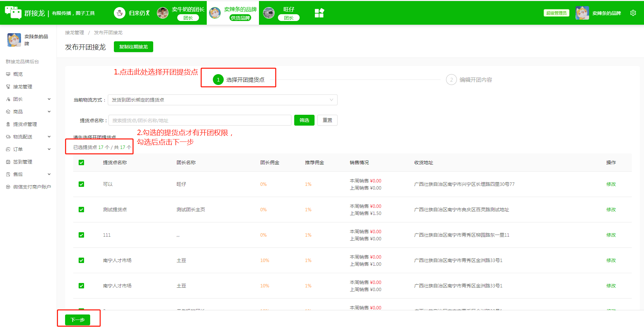
Task: Click the 超级管理员 badge
Action: coord(556,13)
